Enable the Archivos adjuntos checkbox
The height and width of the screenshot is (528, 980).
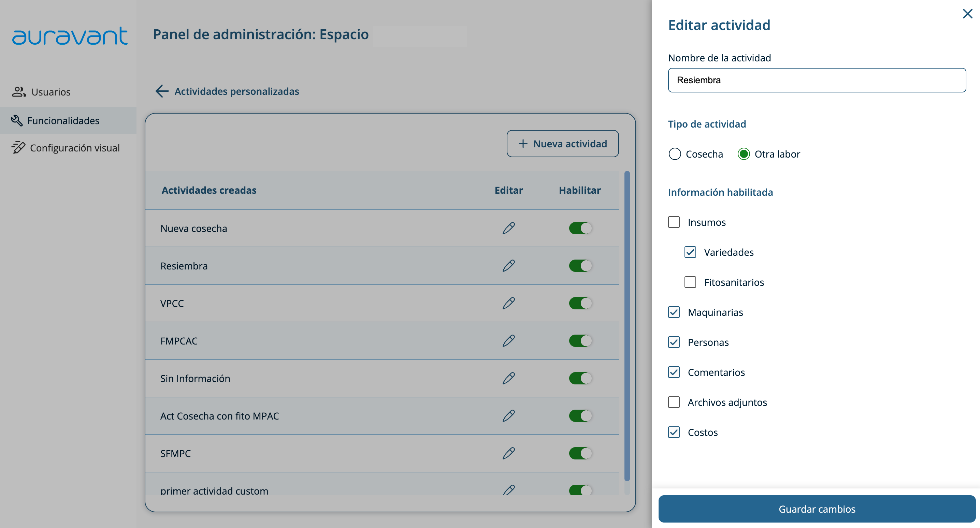(x=674, y=402)
